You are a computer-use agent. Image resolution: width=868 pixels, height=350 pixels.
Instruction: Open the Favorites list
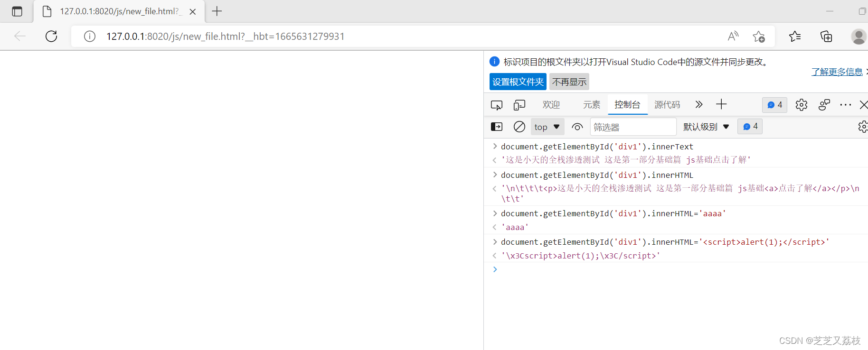click(x=795, y=36)
